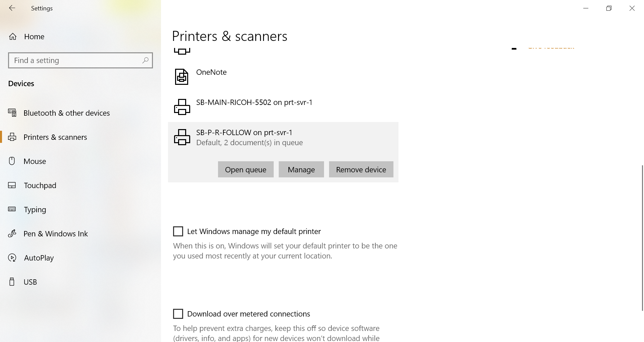The height and width of the screenshot is (342, 644).
Task: Click the Manage button
Action: 301,169
